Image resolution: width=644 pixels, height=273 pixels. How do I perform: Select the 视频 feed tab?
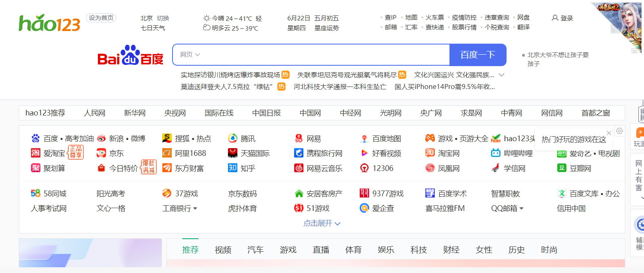coord(223,250)
